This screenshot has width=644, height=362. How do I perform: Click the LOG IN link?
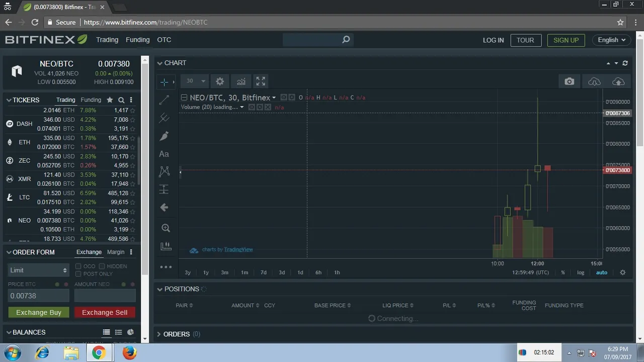tap(493, 40)
